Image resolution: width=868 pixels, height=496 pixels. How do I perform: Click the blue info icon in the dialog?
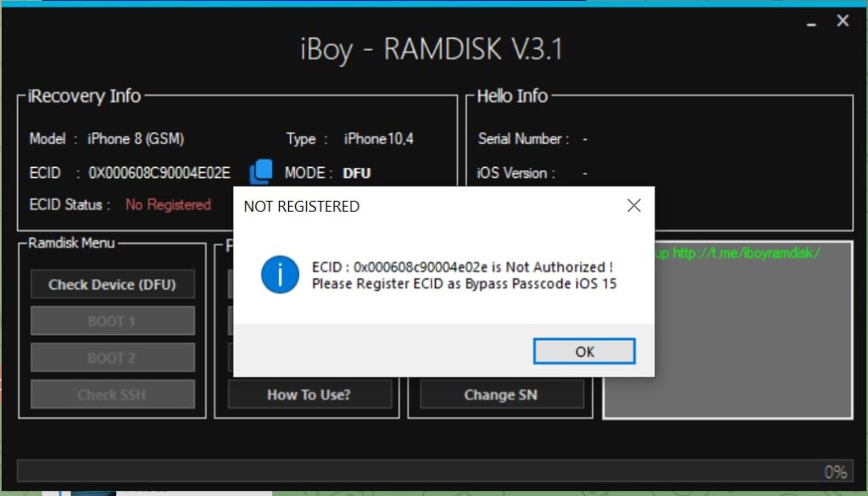coord(280,275)
